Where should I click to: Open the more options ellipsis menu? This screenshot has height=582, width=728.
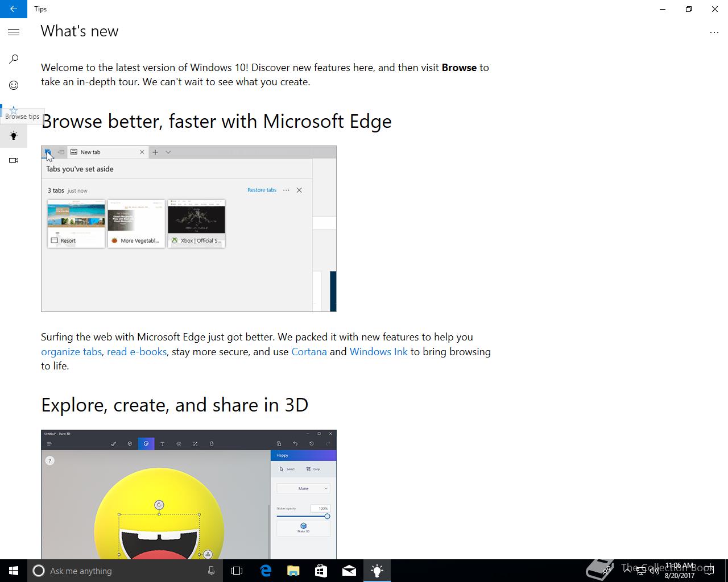(x=714, y=32)
